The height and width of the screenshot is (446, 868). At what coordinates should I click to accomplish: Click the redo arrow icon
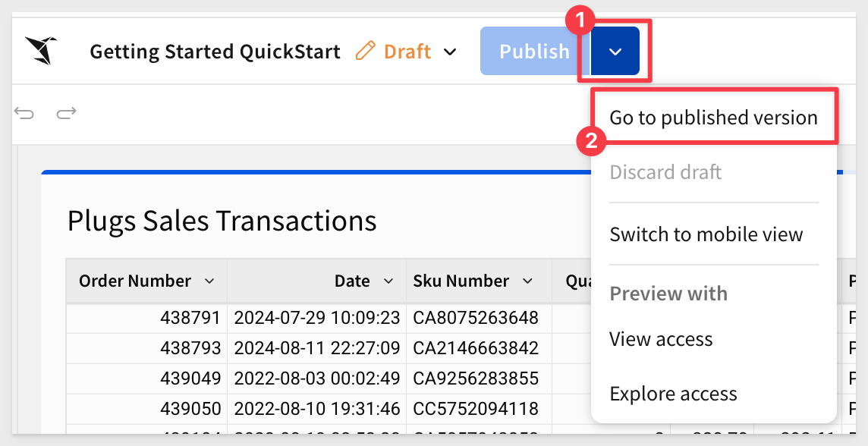[x=66, y=114]
